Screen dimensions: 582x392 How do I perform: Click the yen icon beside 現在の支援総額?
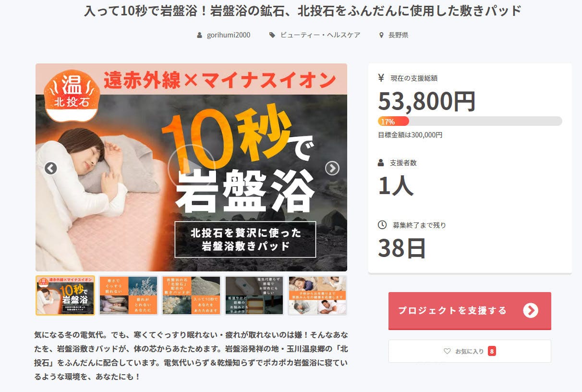381,78
